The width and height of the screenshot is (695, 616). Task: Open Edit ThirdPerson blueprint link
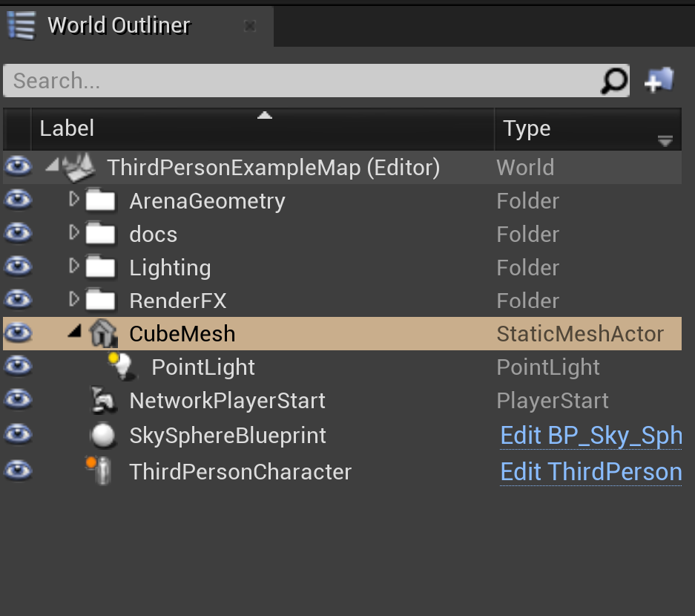(591, 472)
